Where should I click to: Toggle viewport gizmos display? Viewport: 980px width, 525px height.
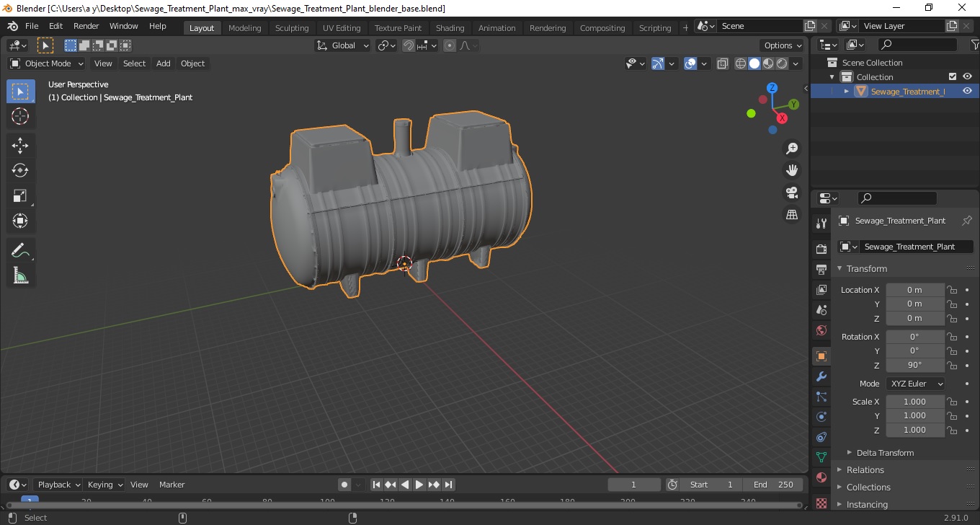point(658,63)
